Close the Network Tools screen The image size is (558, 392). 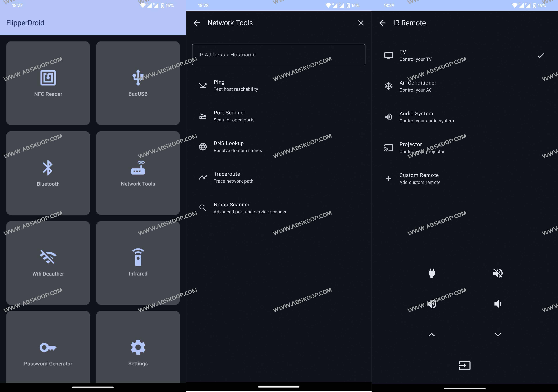point(361,23)
